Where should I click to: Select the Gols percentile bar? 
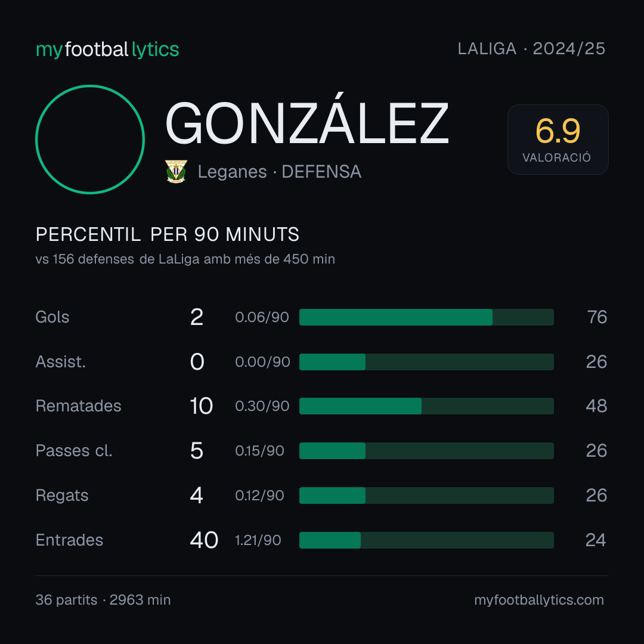coord(426,317)
